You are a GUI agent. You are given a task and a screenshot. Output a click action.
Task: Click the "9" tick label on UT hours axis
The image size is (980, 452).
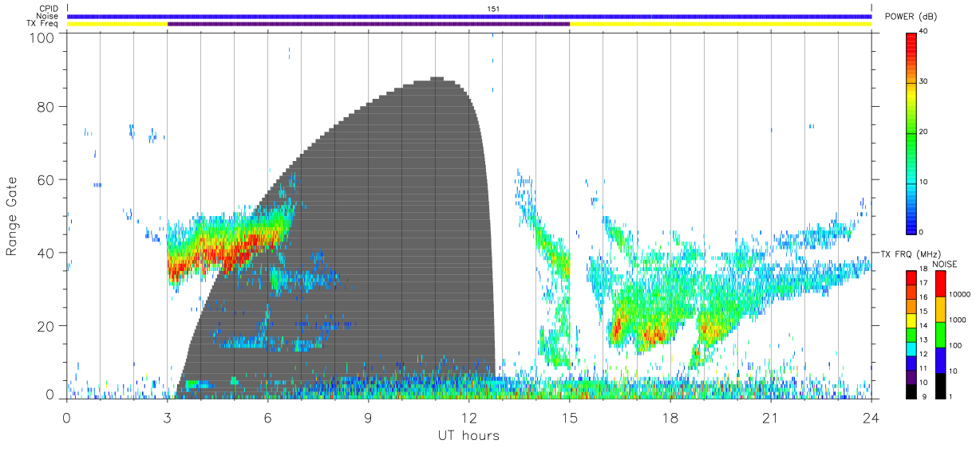369,417
